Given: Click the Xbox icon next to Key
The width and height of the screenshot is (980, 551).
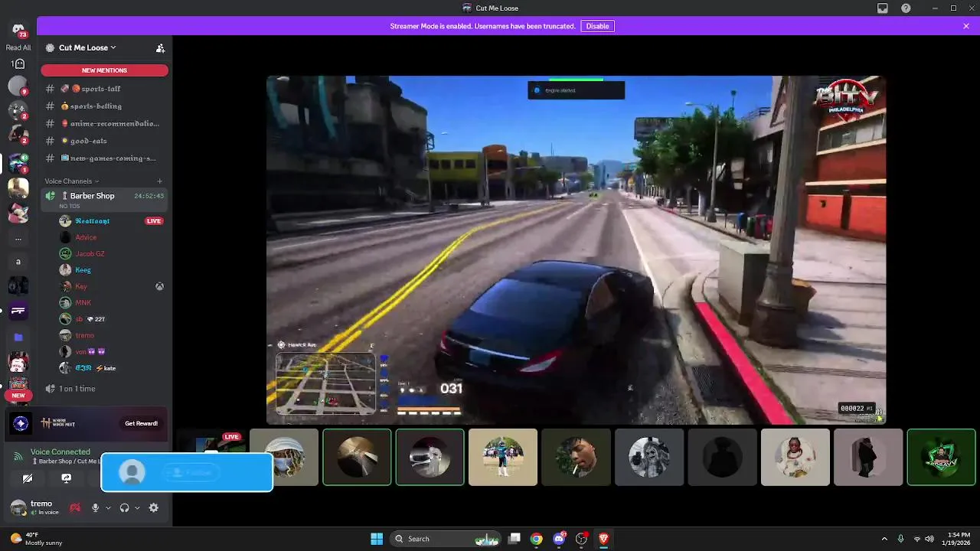Looking at the screenshot, I should tap(159, 286).
